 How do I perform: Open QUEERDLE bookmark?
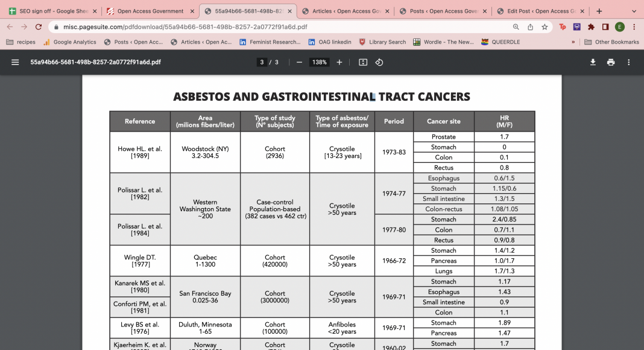coord(500,42)
